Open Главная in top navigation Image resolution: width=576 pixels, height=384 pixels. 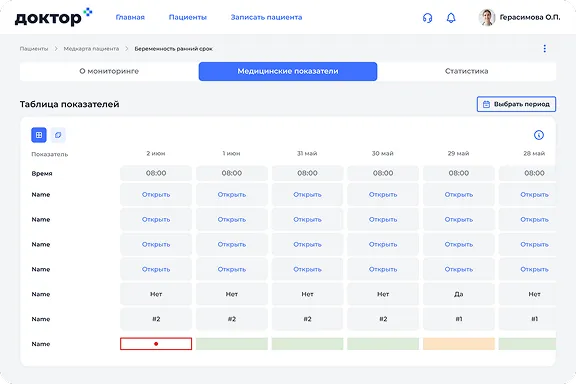click(130, 17)
